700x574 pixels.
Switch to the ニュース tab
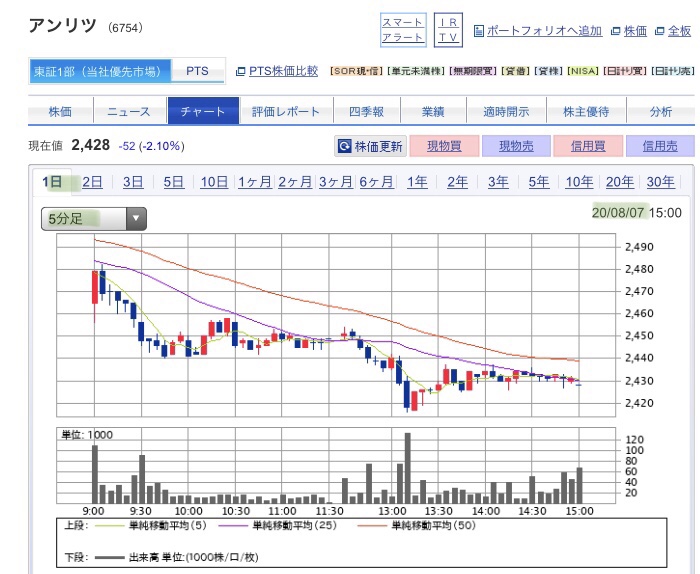(130, 111)
